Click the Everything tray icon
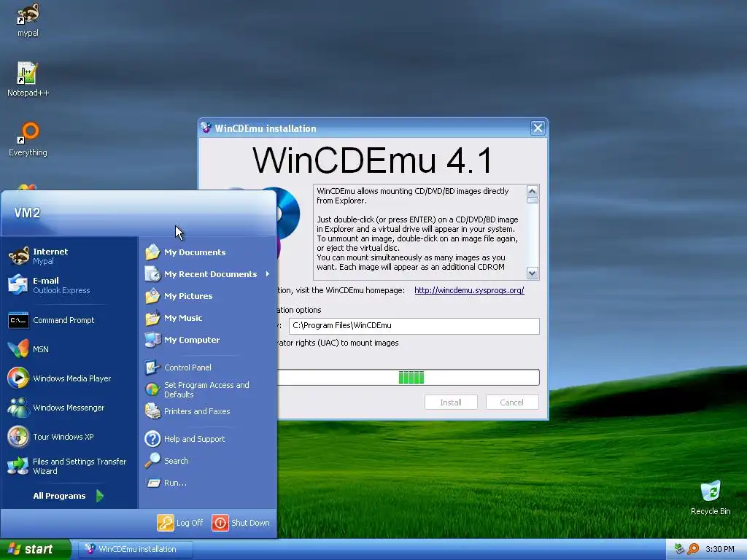 pos(693,549)
